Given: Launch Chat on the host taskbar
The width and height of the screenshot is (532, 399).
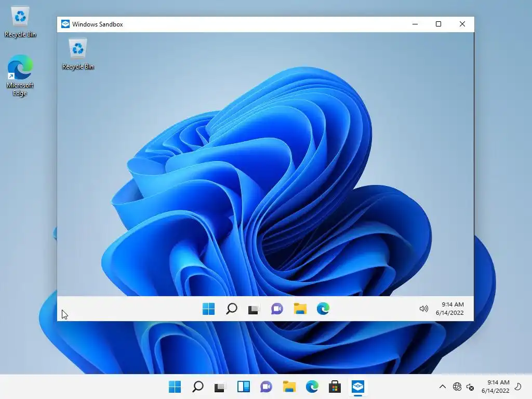Looking at the screenshot, I should 267,387.
